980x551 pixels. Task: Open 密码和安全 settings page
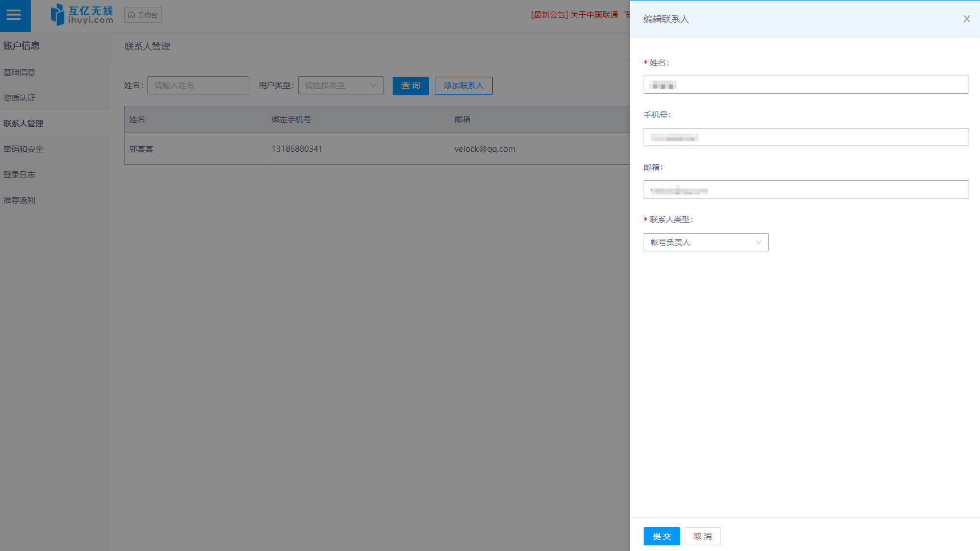[23, 149]
